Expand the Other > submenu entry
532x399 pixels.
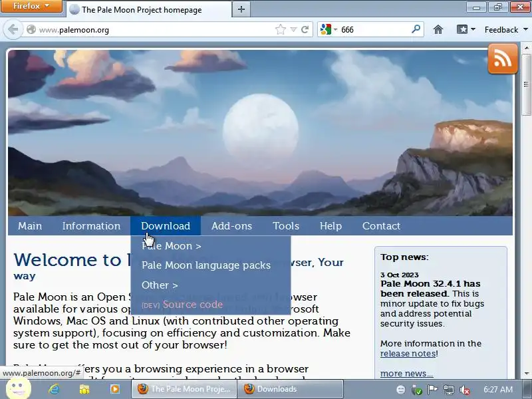point(210,285)
